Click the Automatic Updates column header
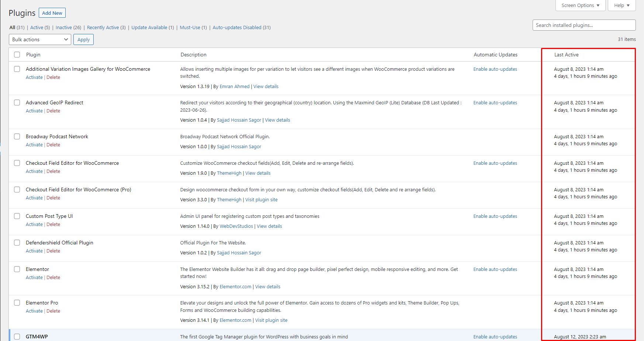Image resolution: width=644 pixels, height=341 pixels. (x=495, y=55)
